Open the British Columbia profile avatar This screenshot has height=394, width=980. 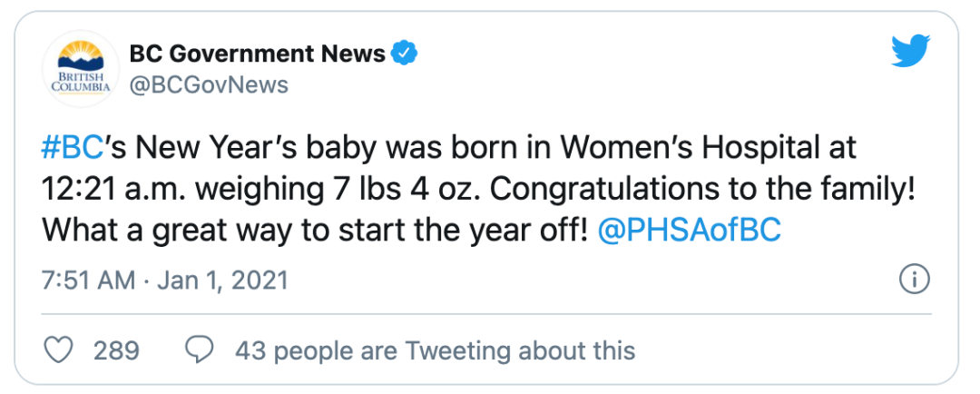tap(80, 69)
